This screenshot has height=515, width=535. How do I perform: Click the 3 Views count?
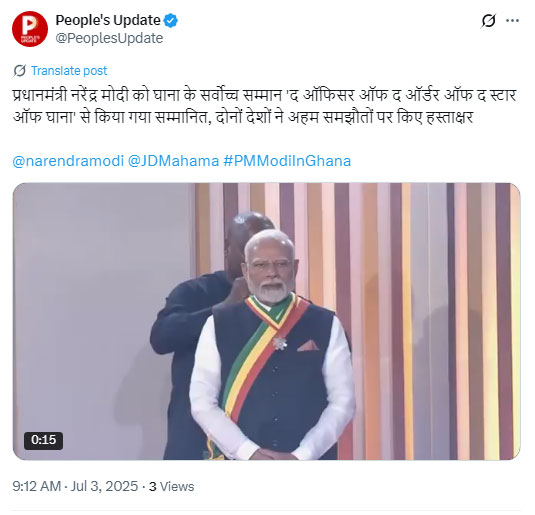(172, 486)
